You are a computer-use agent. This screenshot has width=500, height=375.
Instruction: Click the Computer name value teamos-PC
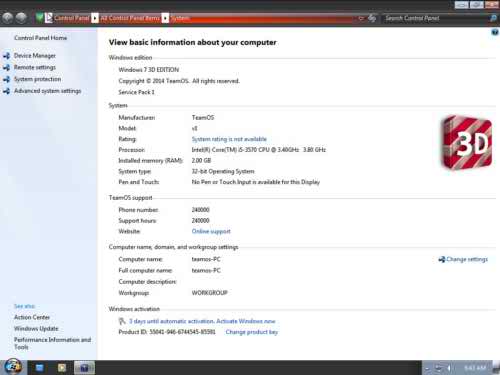[206, 259]
